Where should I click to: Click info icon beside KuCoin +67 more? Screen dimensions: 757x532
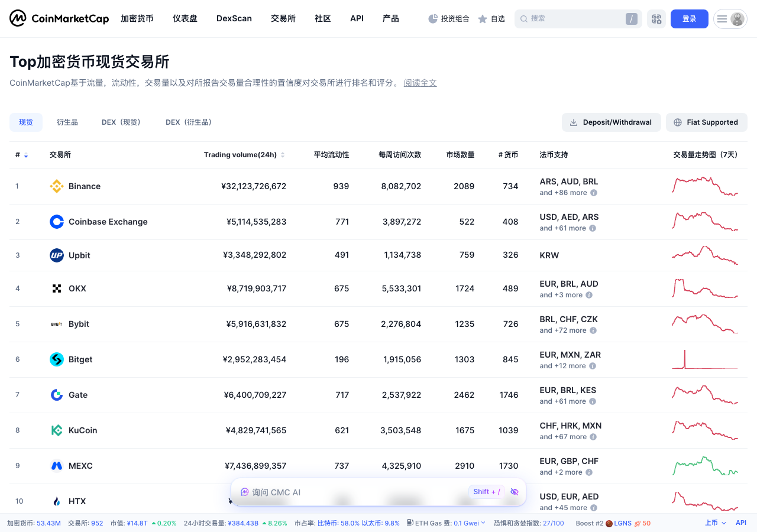point(593,437)
